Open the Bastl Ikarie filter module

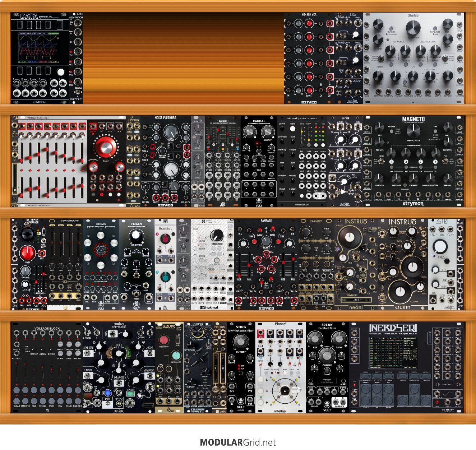pos(198,367)
